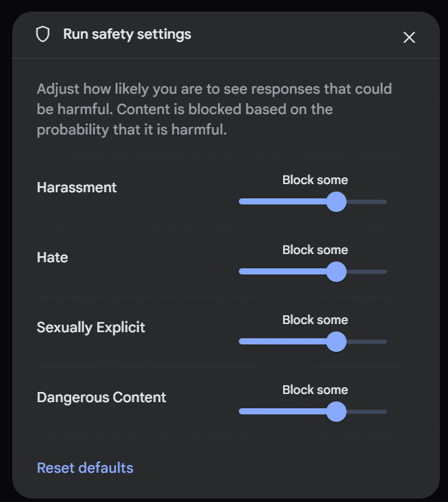Click Block some label above Hate slider

coord(315,250)
